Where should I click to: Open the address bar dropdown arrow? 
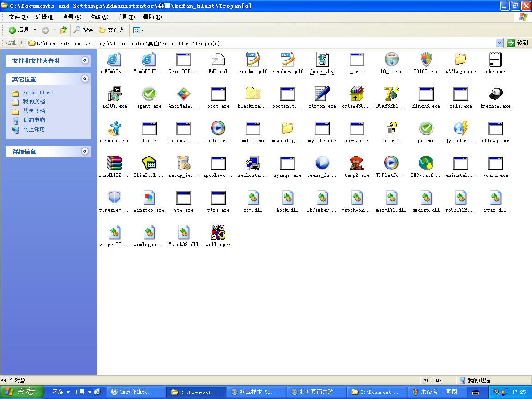(x=499, y=43)
